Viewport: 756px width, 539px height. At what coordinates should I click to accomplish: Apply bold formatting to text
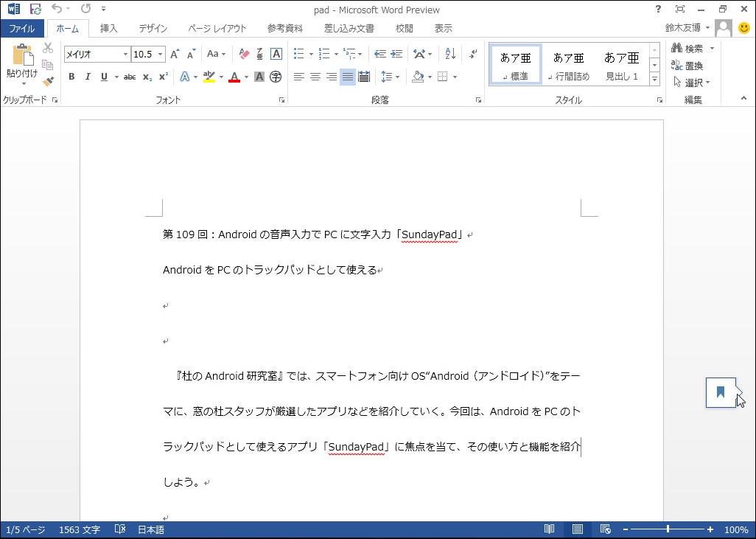(71, 77)
